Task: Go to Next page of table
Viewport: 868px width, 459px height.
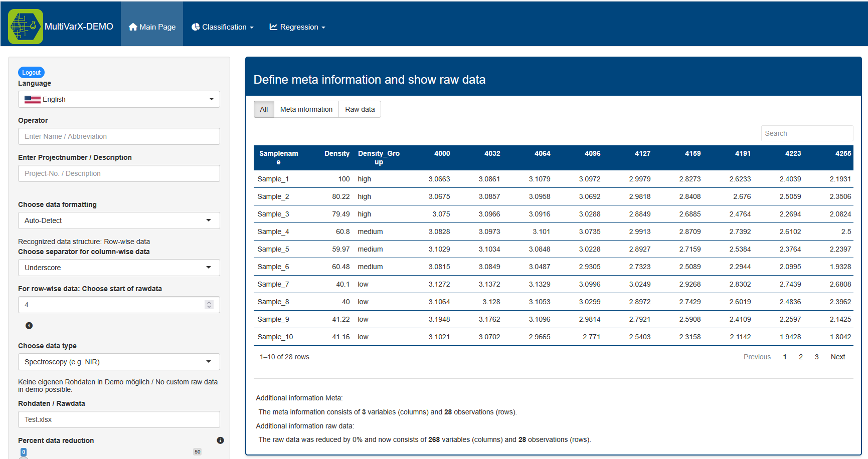Action: click(x=837, y=357)
